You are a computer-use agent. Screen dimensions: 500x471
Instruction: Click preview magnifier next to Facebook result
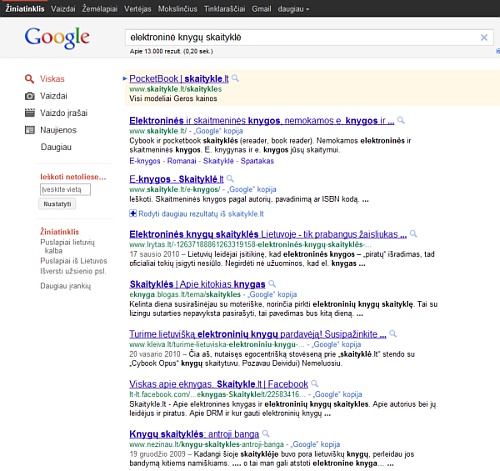tap(314, 384)
